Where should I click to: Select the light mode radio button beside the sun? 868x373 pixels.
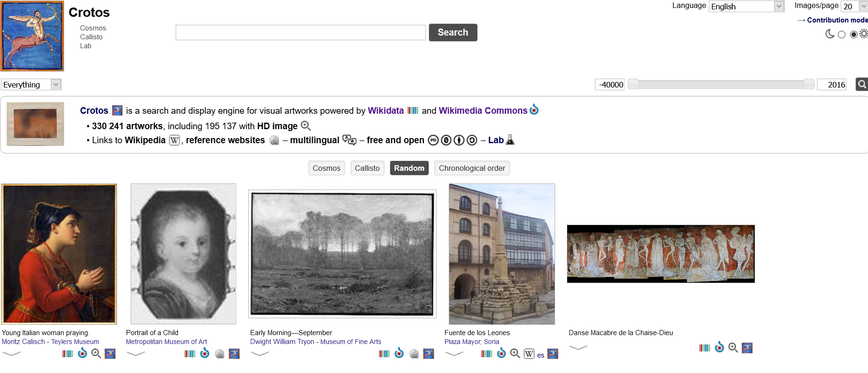pos(853,34)
